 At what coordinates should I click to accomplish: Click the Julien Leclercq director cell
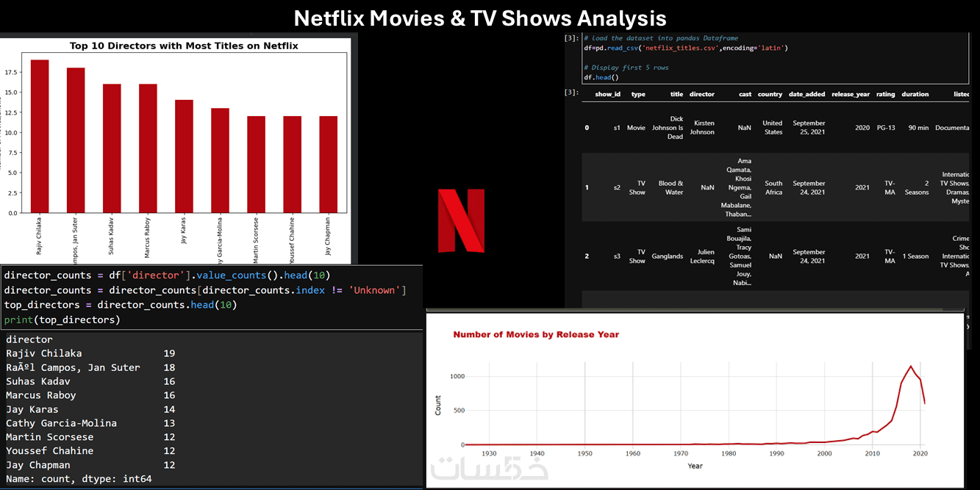(702, 256)
